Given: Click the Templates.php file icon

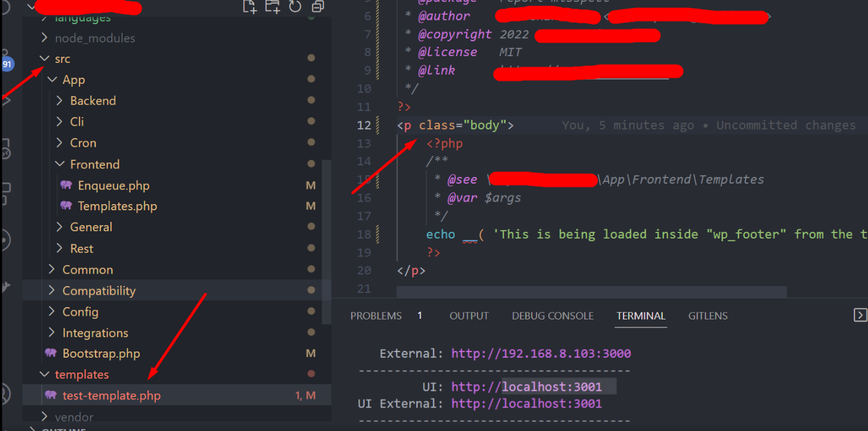Looking at the screenshot, I should 67,206.
